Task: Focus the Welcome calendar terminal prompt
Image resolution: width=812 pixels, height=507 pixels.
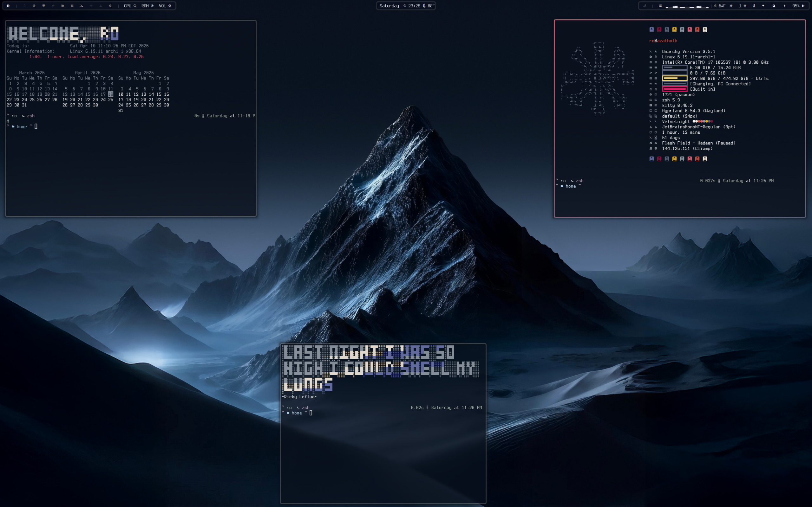Action: (x=36, y=126)
